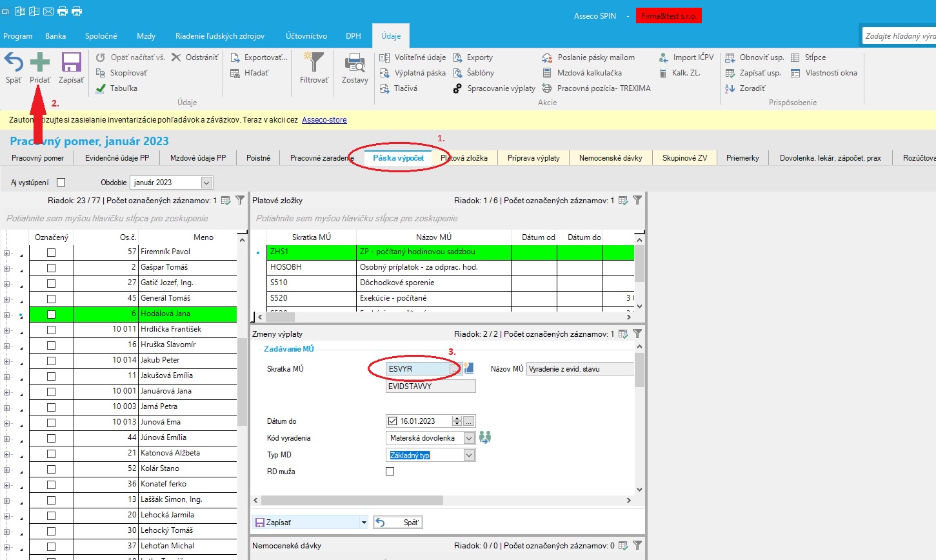The height and width of the screenshot is (560, 936).
Task: Open Zostavy reports icon
Action: 355,63
